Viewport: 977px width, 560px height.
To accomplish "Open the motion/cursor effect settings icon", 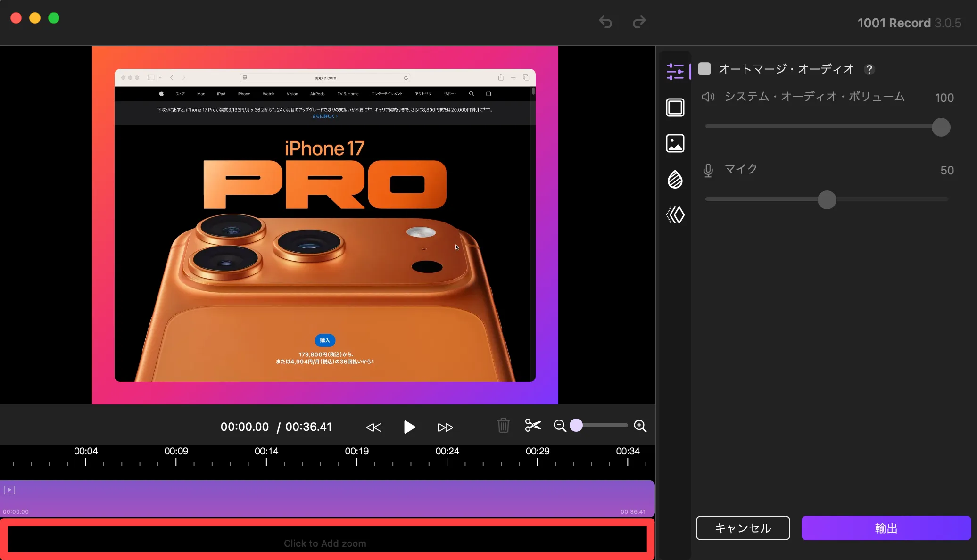I will pyautogui.click(x=675, y=215).
